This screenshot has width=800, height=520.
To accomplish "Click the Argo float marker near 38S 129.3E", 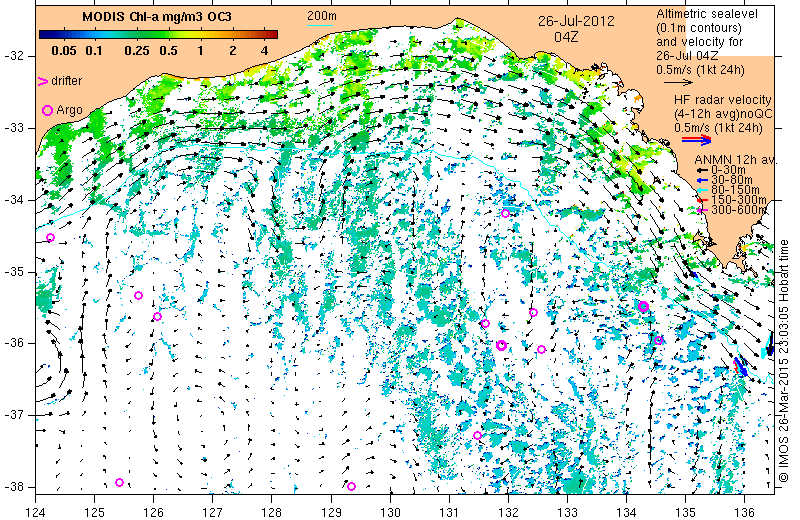I will tap(351, 486).
